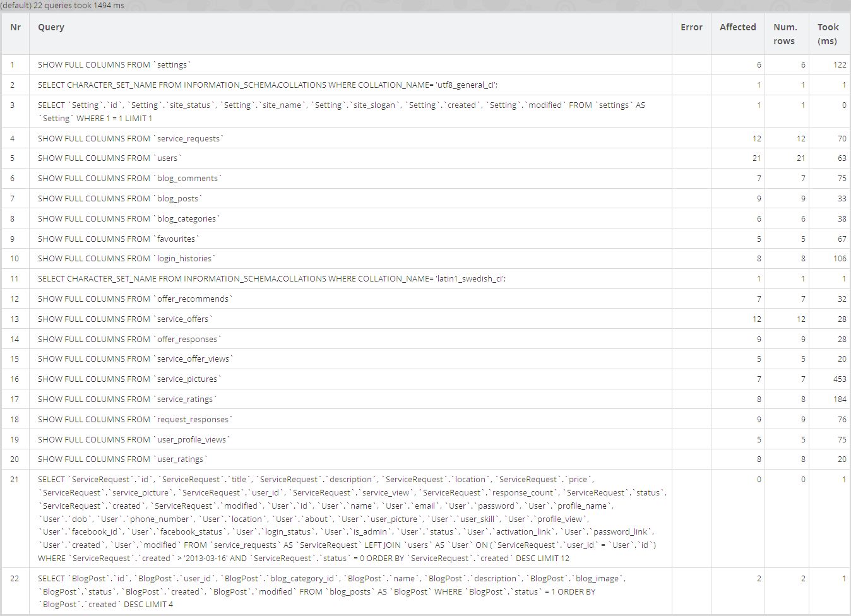
Task: Select the user_ratings query row
Action: pyautogui.click(x=117, y=459)
